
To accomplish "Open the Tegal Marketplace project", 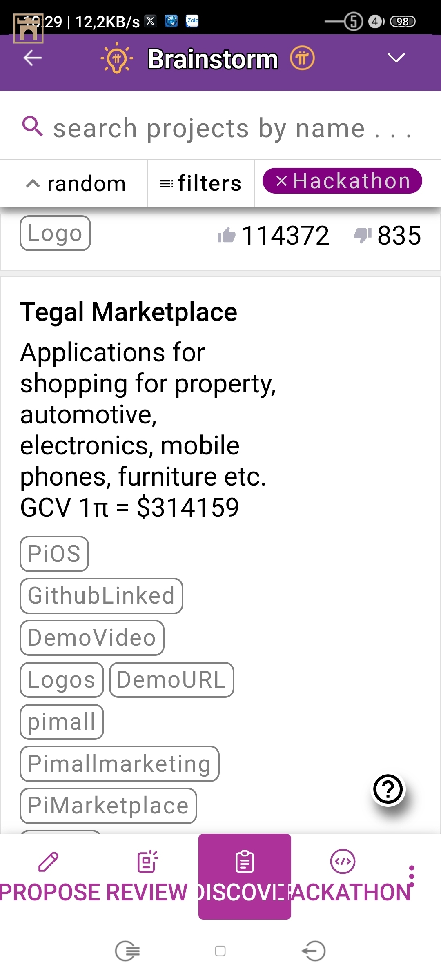I will tap(129, 312).
